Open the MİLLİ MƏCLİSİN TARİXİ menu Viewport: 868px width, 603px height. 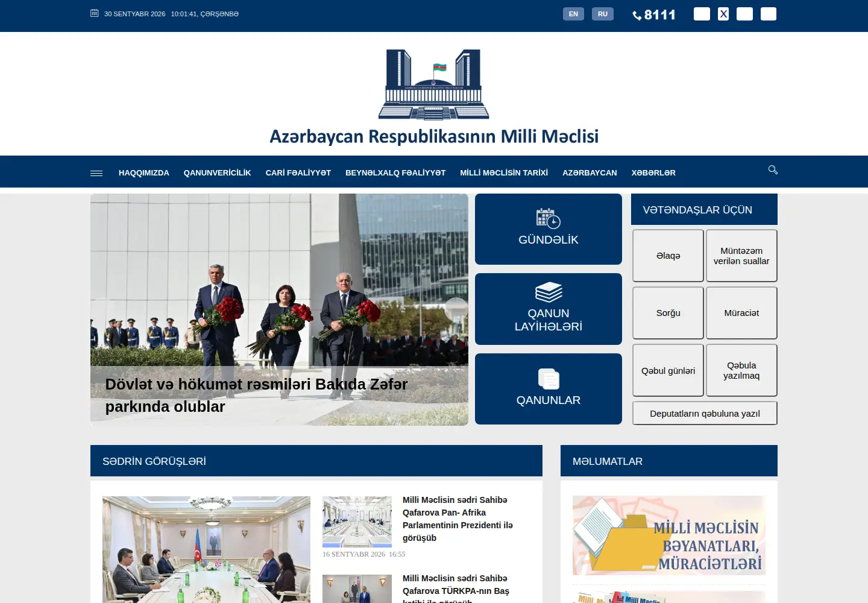click(504, 173)
